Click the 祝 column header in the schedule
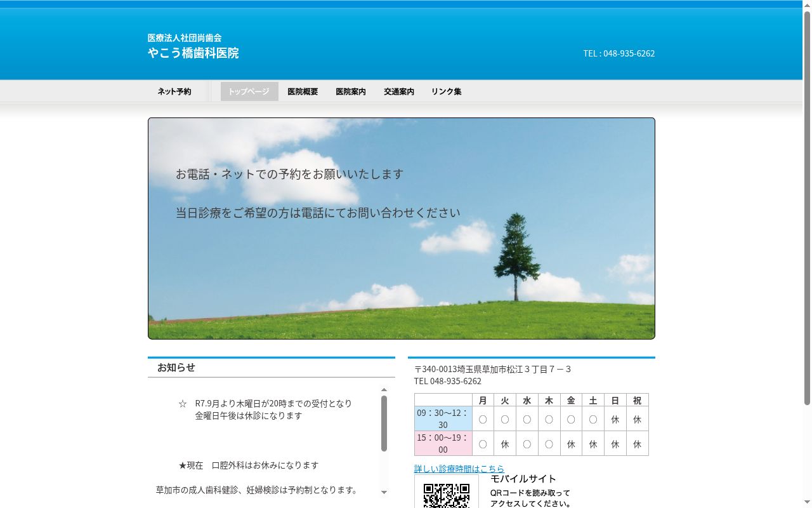812x508 pixels. click(638, 400)
